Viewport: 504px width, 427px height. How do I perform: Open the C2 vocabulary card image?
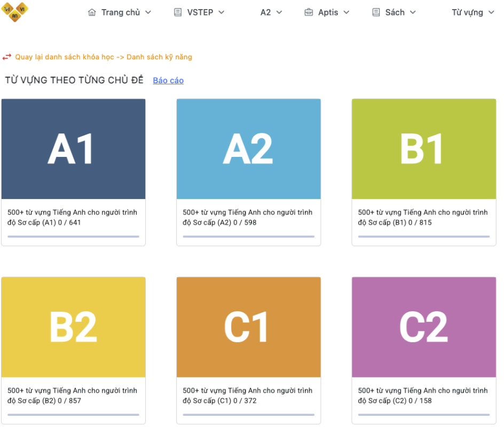click(x=424, y=327)
